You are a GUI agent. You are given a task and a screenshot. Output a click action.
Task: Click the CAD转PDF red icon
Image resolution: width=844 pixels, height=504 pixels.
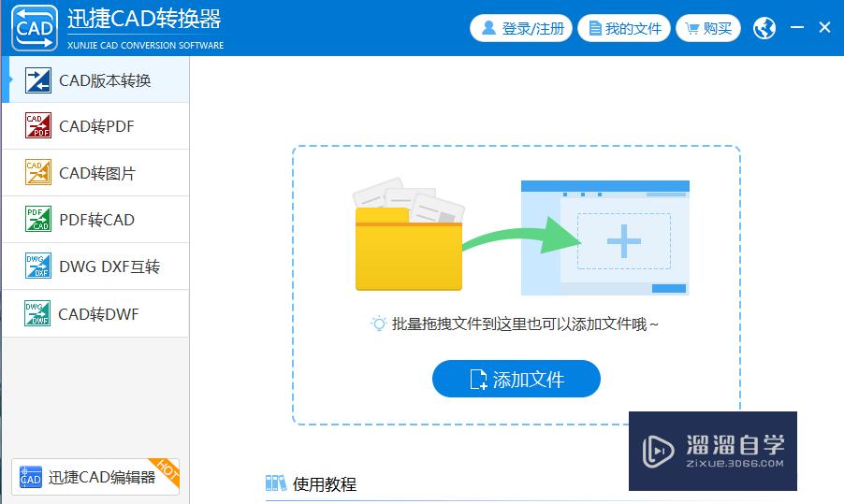[38, 125]
